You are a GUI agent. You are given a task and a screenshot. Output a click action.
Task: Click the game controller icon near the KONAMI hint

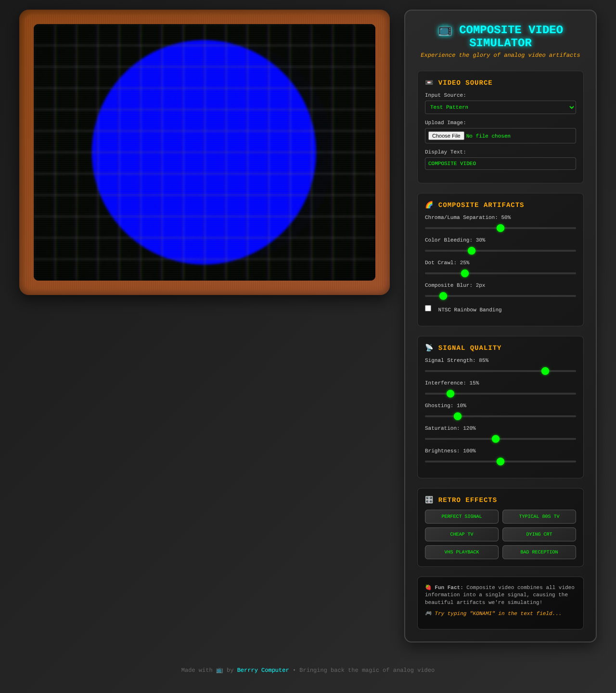pyautogui.click(x=428, y=613)
